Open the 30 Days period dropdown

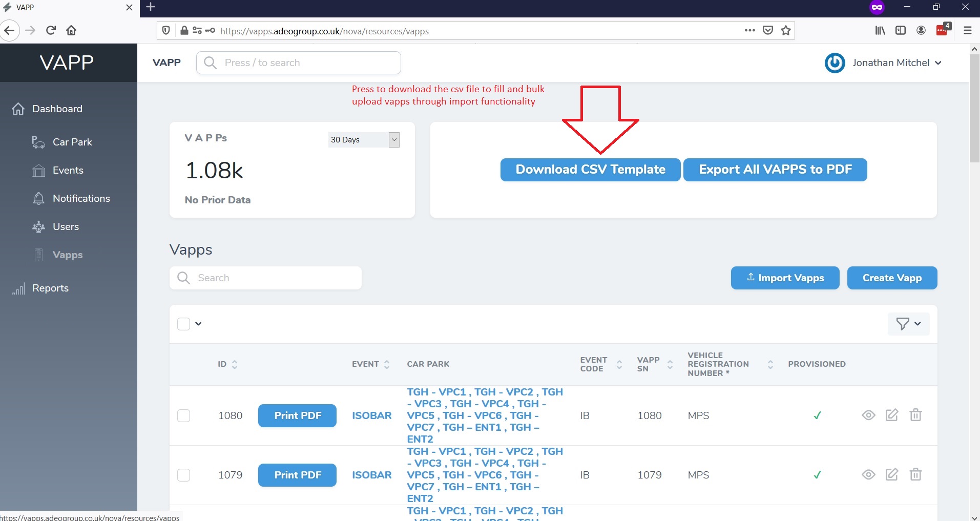click(364, 140)
